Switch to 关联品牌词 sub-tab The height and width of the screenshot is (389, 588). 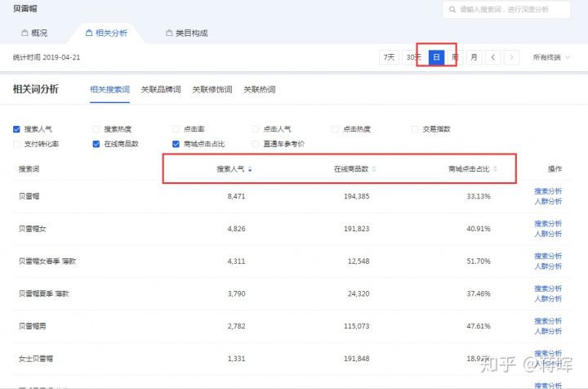tap(161, 90)
